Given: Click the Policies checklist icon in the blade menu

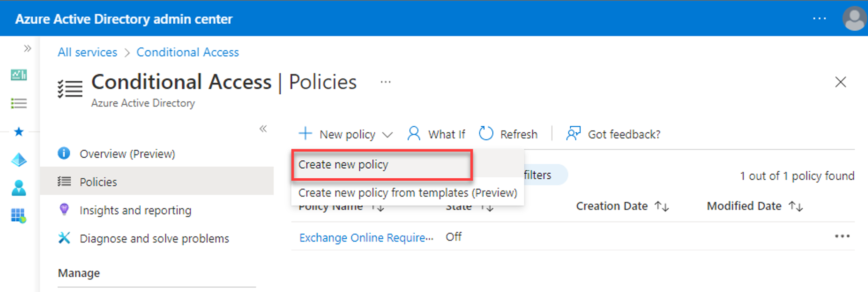Looking at the screenshot, I should 64,181.
